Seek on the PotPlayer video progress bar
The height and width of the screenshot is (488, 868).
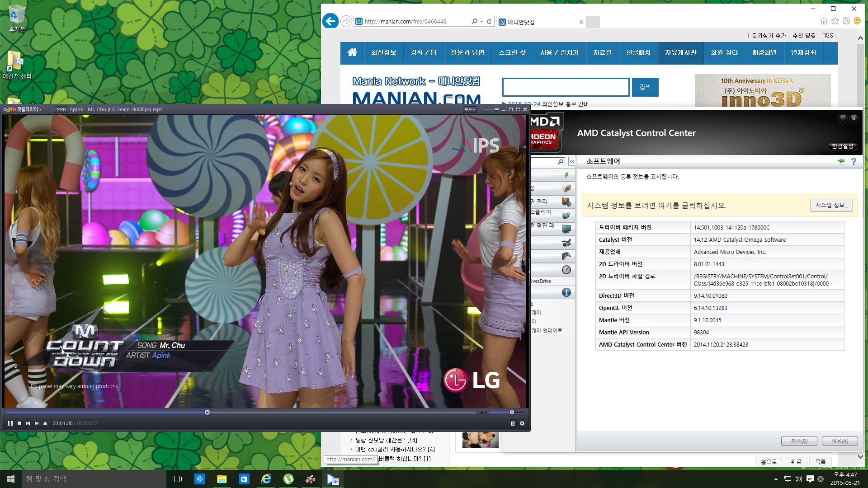(241, 413)
